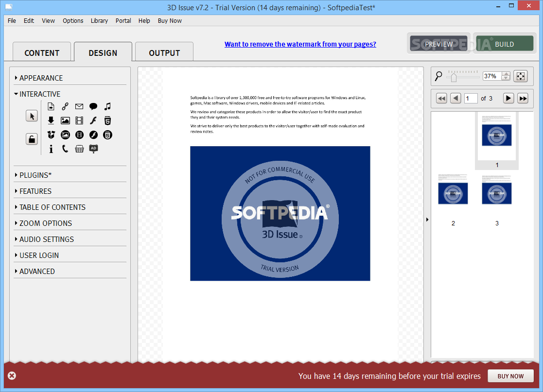This screenshot has height=392, width=543.
Task: Add popup image with the circled picture icon
Action: [65, 135]
